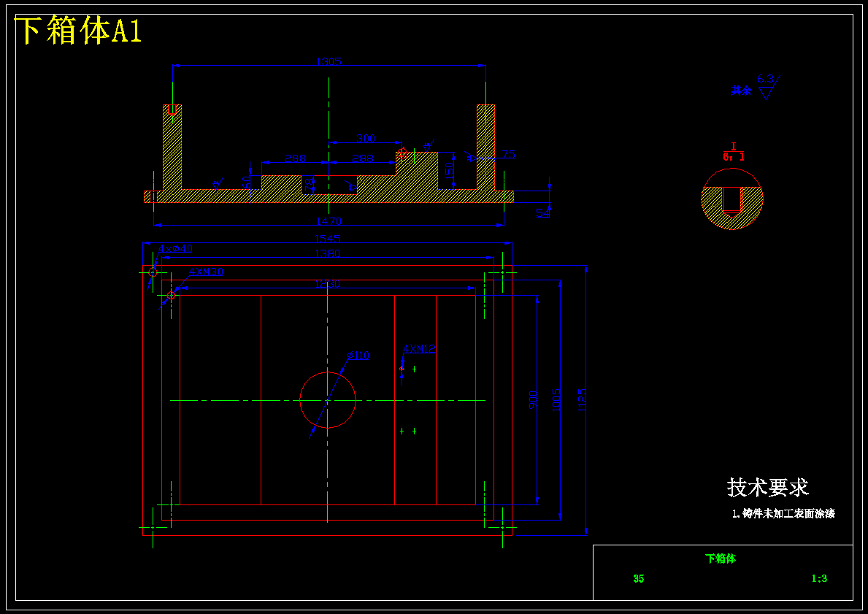868x614 pixels.
Task: Click the "1380" dimension text
Action: pos(327,253)
